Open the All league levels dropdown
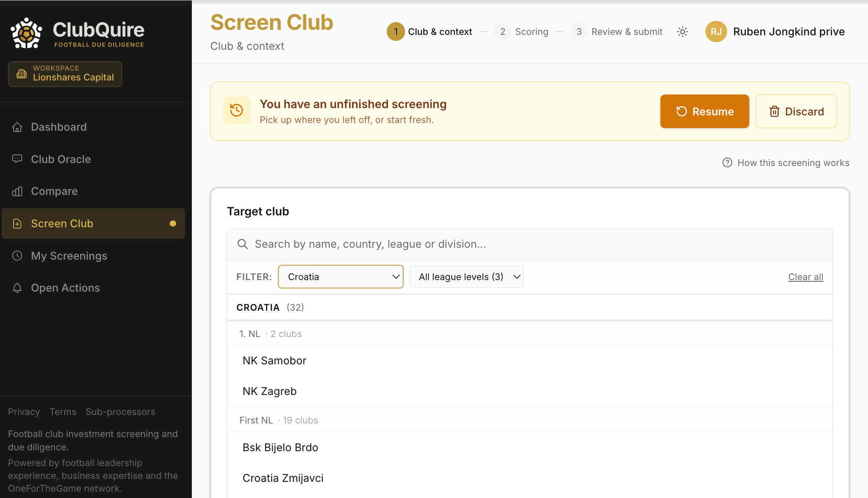Screen dimensions: 868x498 (x=466, y=277)
